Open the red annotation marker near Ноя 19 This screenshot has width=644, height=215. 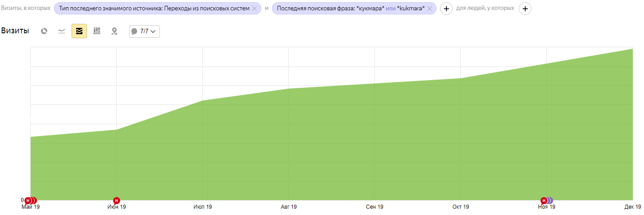544,200
